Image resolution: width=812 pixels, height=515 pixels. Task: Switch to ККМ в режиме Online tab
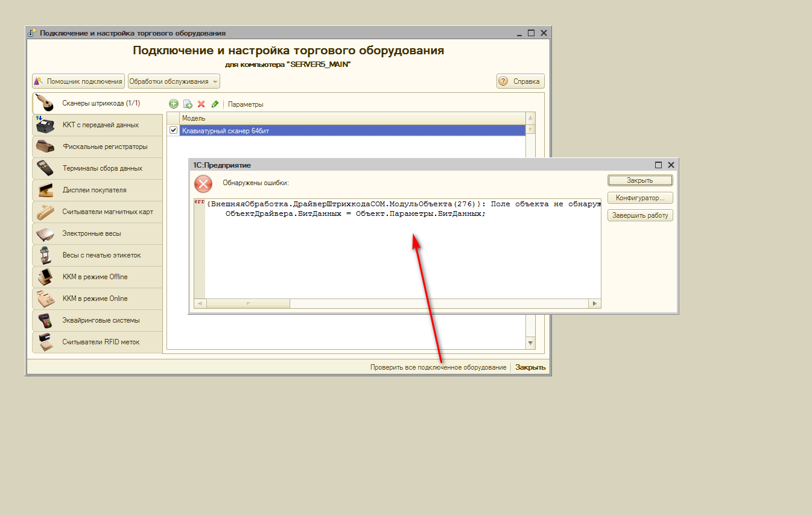point(97,299)
